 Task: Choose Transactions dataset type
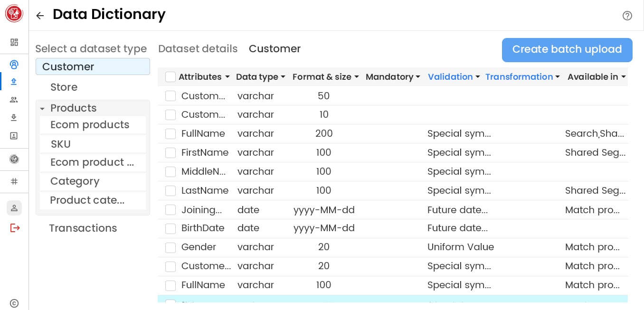point(83,228)
